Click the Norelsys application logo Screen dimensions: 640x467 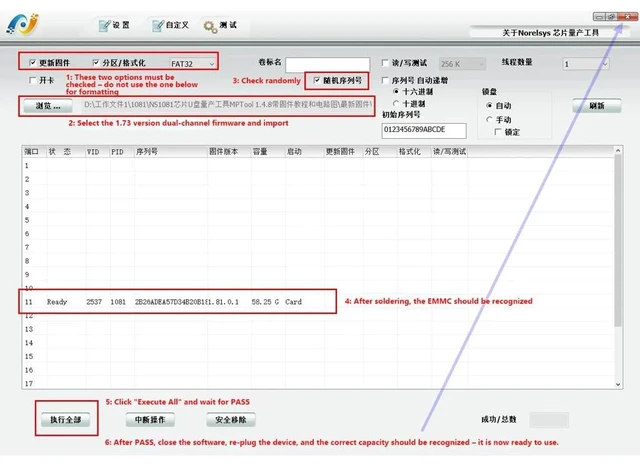22,24
